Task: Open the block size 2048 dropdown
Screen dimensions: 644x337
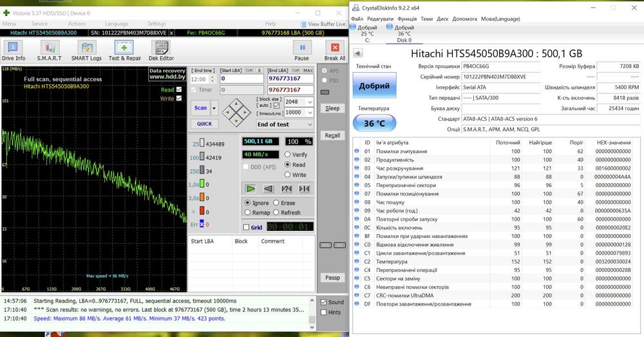Action: tap(310, 102)
